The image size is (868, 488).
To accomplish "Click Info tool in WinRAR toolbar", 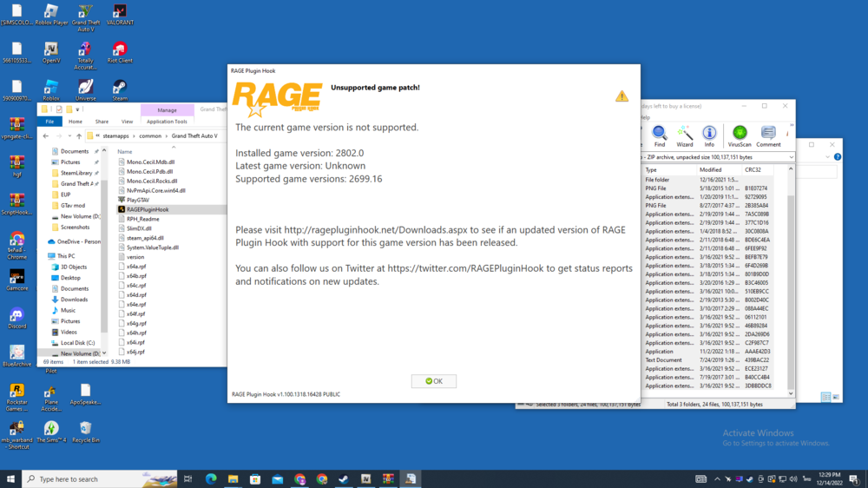I will (x=709, y=135).
